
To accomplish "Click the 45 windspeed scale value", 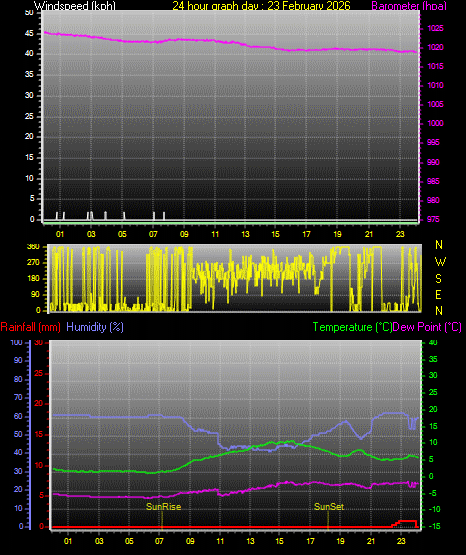I will [29, 34].
